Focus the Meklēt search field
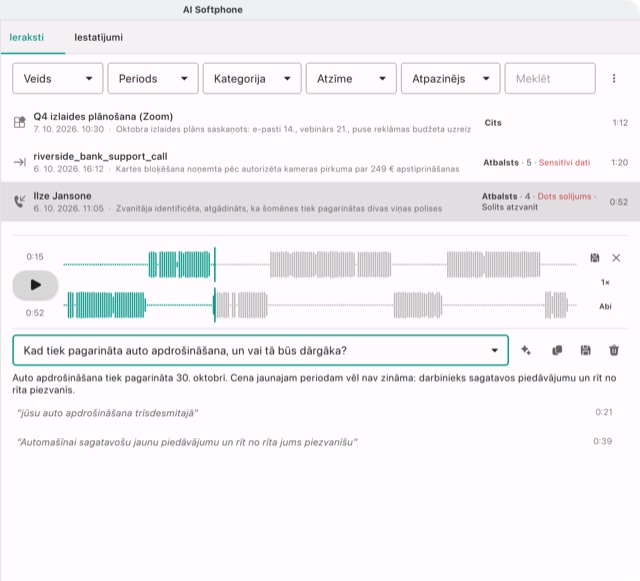 point(550,78)
